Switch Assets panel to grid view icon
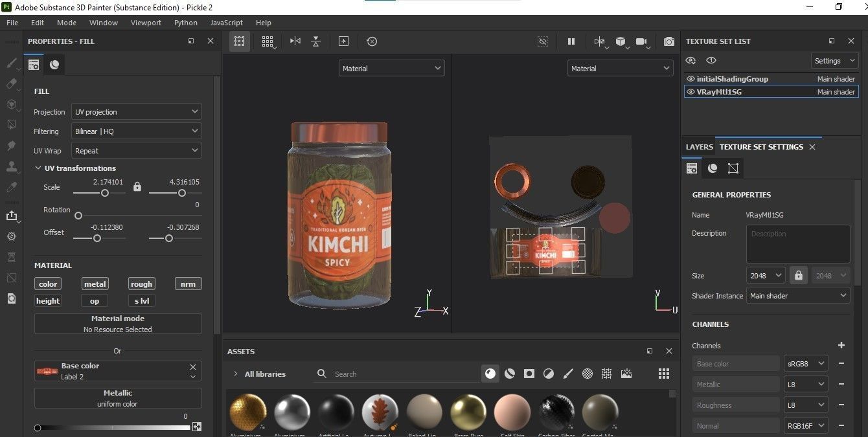868x437 pixels. (664, 374)
